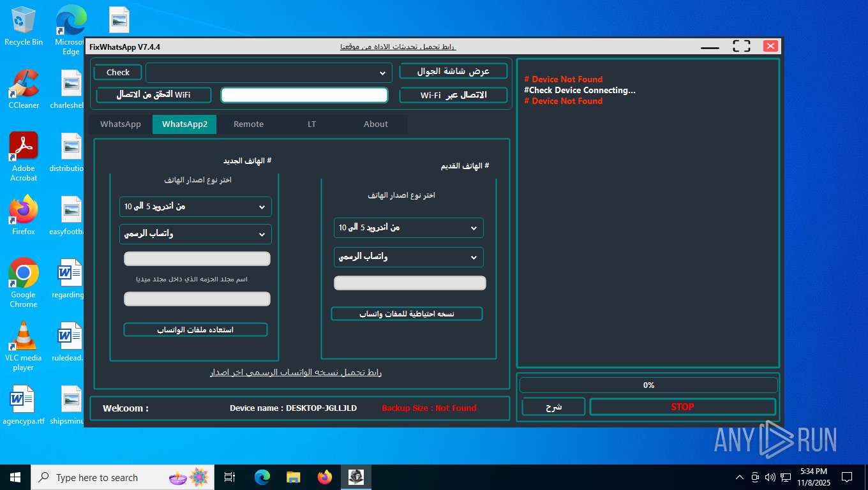
Task: Switch to the LT tab
Action: tap(311, 124)
